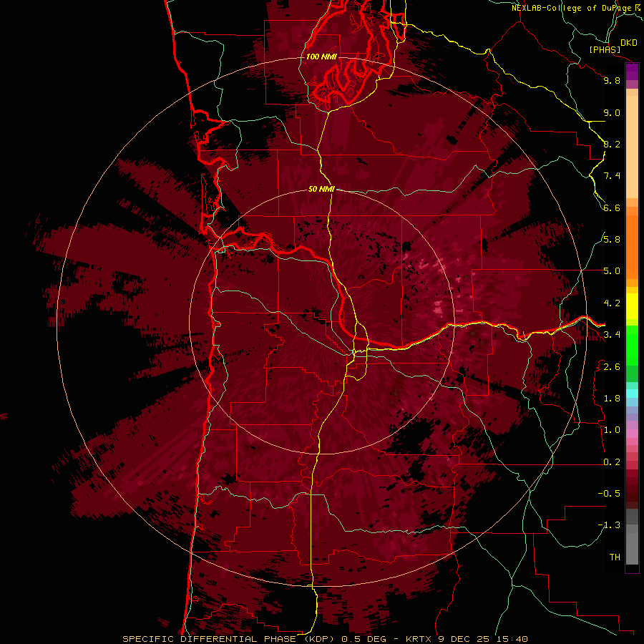Click the -1.3 scale value
Viewport: 644px width, 644px height.
[x=609, y=525]
